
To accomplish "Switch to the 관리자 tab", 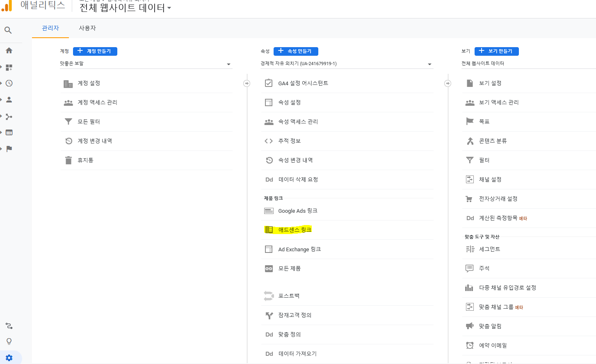I will [50, 28].
